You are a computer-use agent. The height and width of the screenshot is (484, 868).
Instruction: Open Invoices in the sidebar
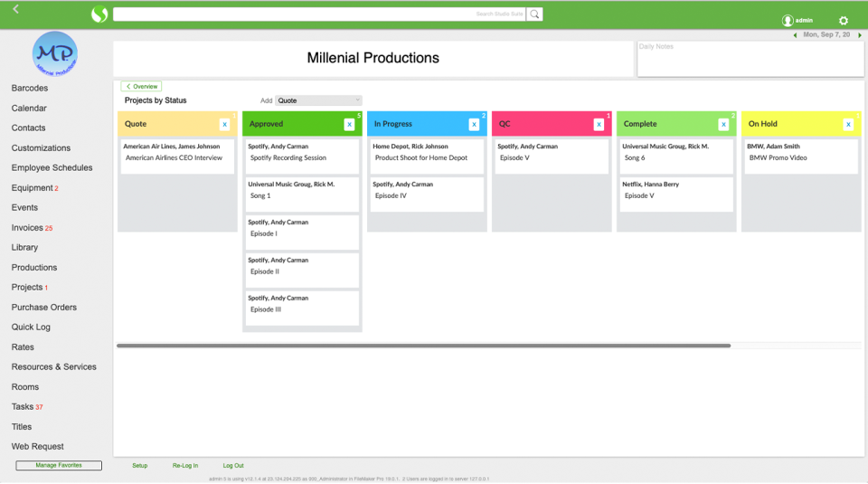27,228
